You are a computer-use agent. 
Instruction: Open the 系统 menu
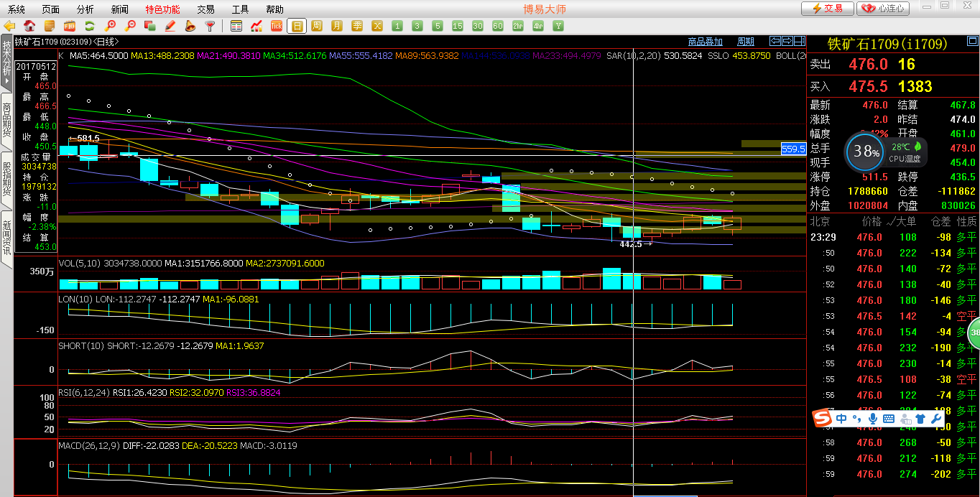click(17, 9)
